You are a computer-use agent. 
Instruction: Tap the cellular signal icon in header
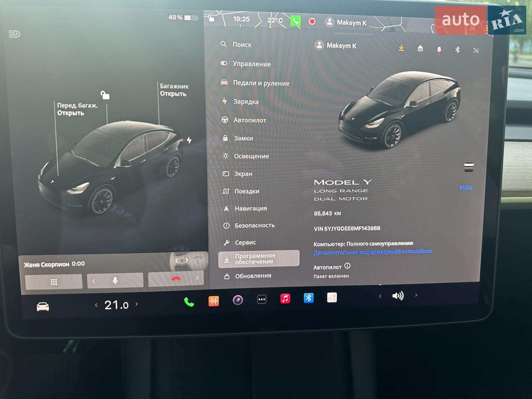(475, 50)
